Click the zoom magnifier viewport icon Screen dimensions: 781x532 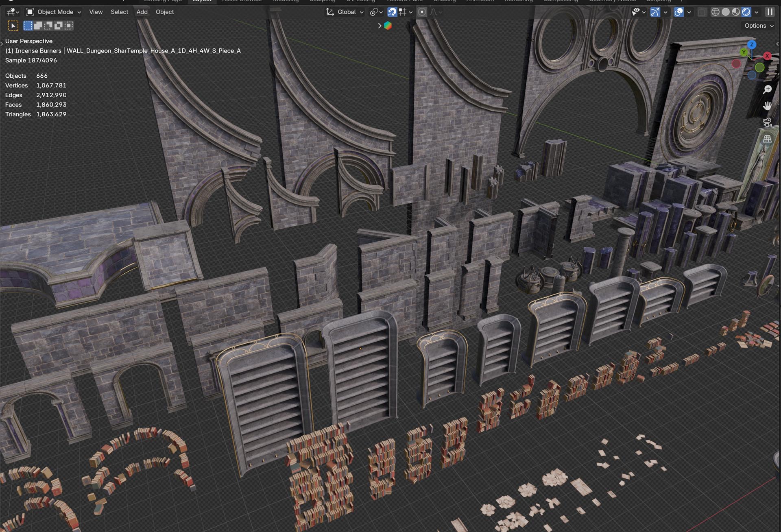point(767,89)
